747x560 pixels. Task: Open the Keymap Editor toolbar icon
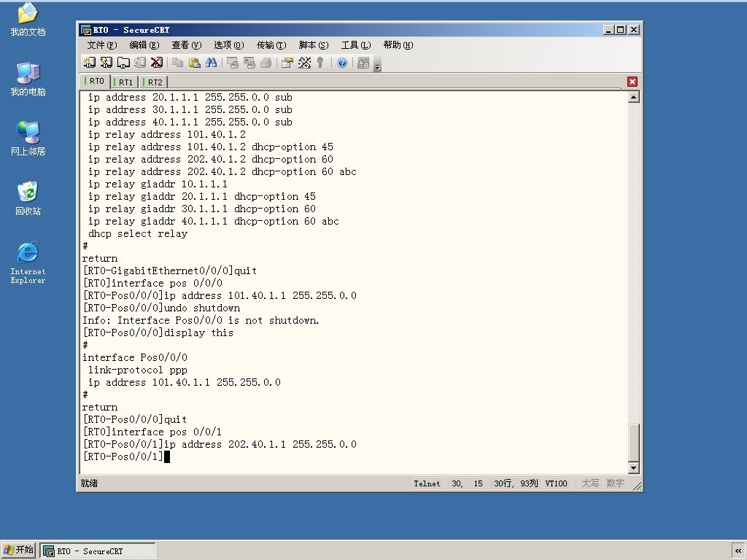pyautogui.click(x=304, y=63)
